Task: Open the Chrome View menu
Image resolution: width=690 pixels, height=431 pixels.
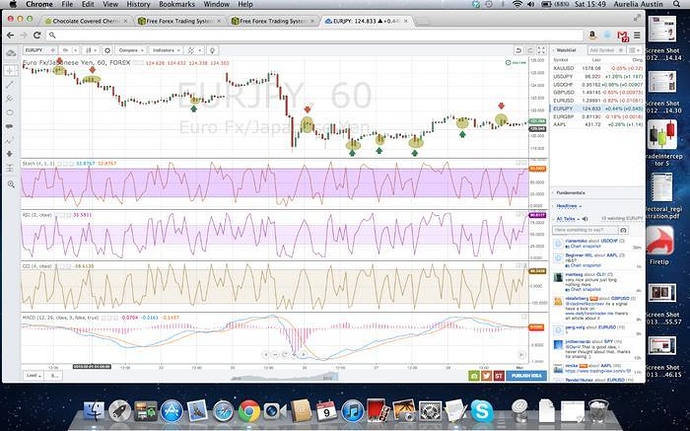Action: coord(110,4)
